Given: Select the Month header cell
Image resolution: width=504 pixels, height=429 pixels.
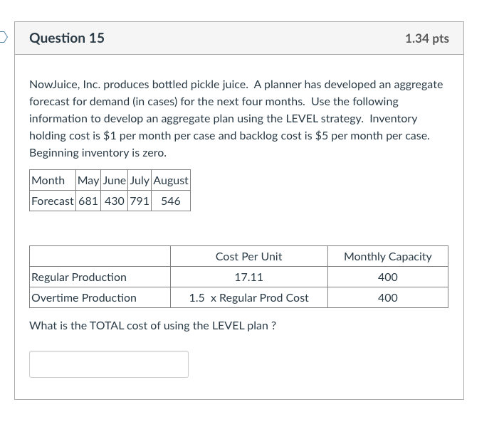Looking at the screenshot, I should pos(53,180).
